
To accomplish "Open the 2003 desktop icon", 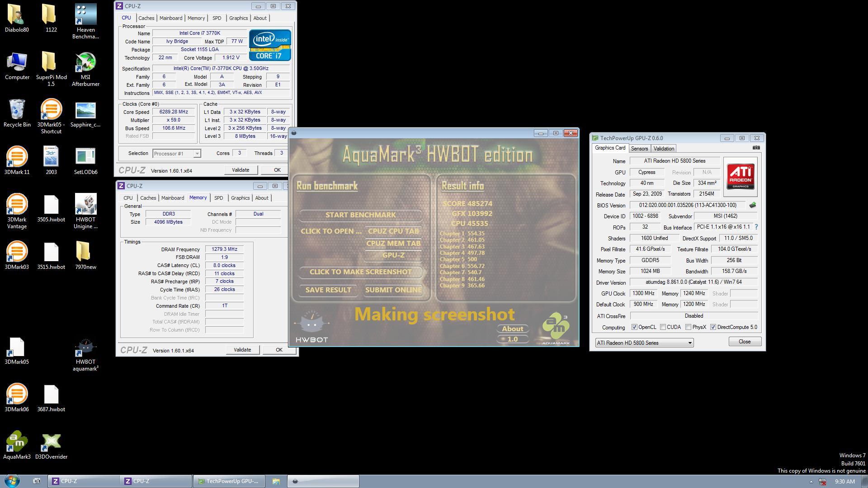I will [51, 160].
